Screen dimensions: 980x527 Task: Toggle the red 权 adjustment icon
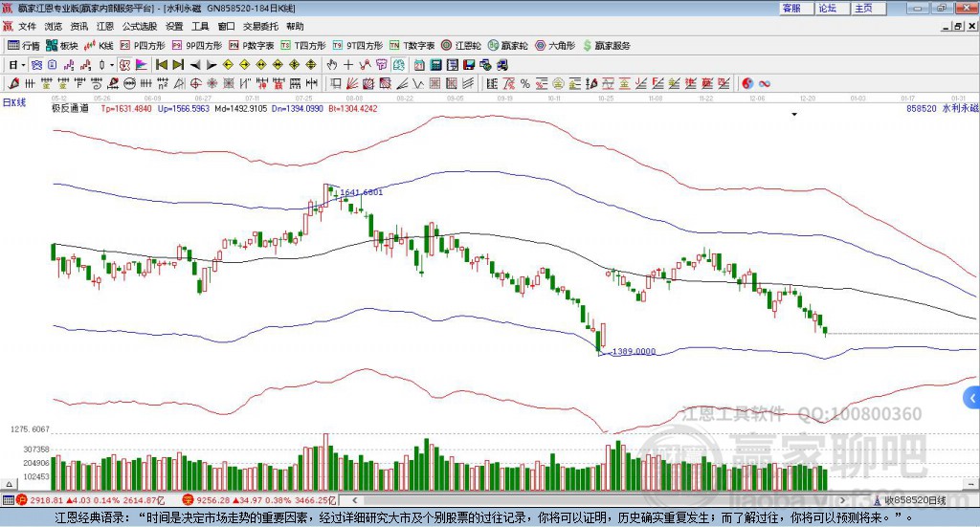point(125,65)
